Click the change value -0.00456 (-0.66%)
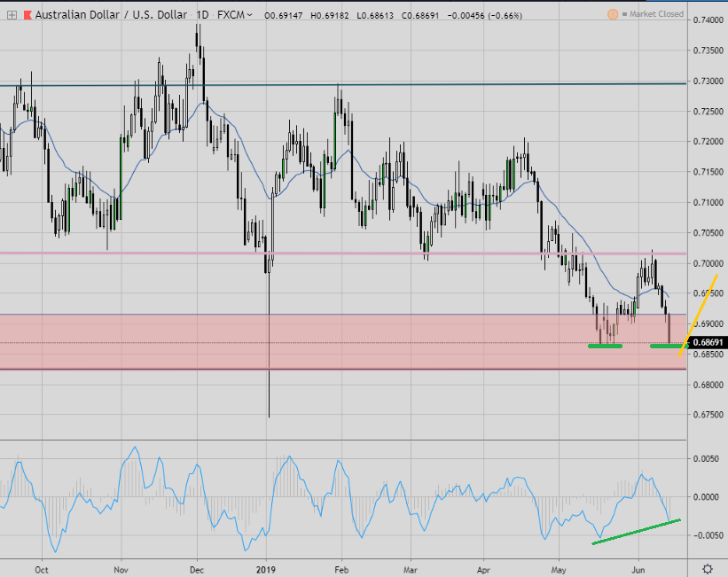The image size is (728, 577). click(x=485, y=15)
